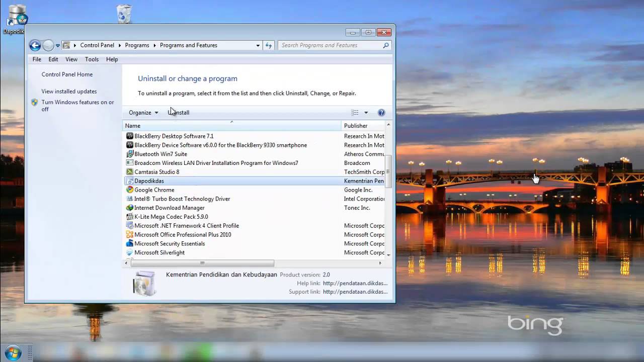Viewport: 644px width, 362px height.
Task: Click the K-Lite Mega Codec Pack icon
Action: pyautogui.click(x=130, y=217)
